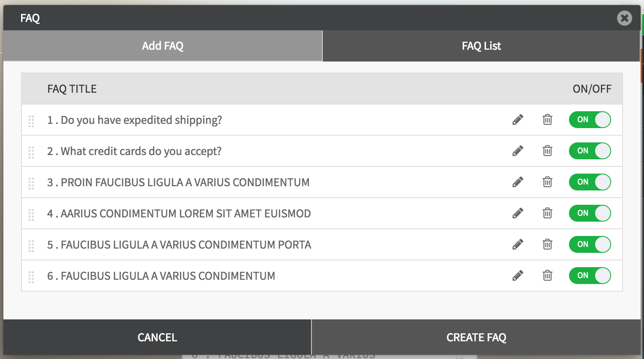Click pencil icon for FAQ number 3
This screenshot has height=359, width=644.
518,182
